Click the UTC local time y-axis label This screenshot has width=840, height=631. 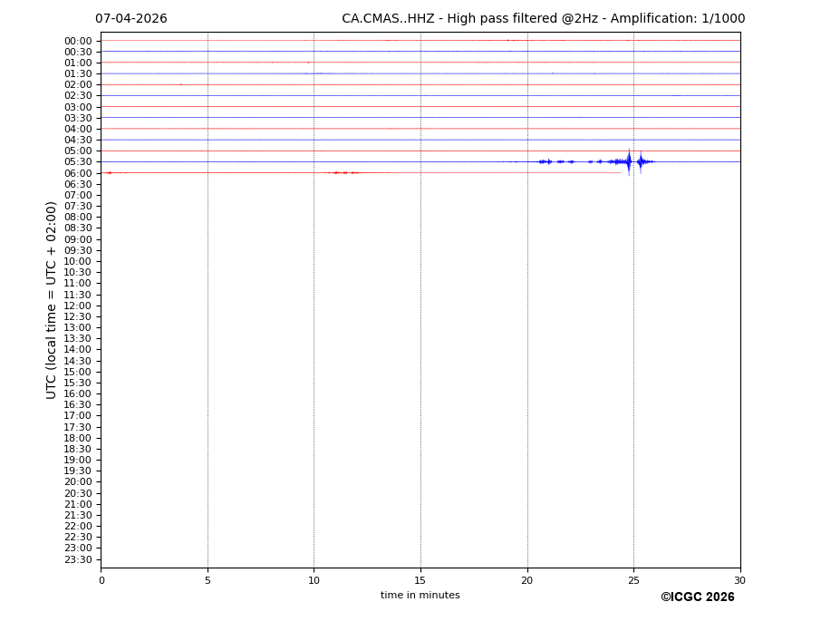coord(53,300)
